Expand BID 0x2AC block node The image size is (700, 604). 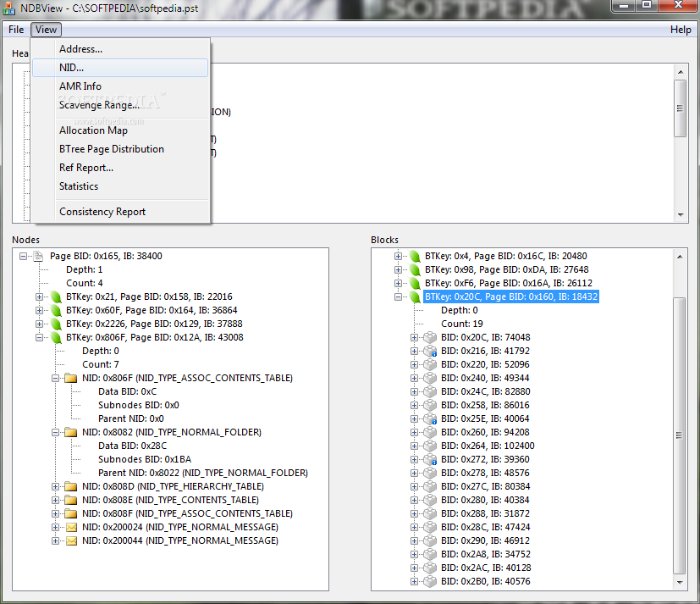pyautogui.click(x=414, y=568)
